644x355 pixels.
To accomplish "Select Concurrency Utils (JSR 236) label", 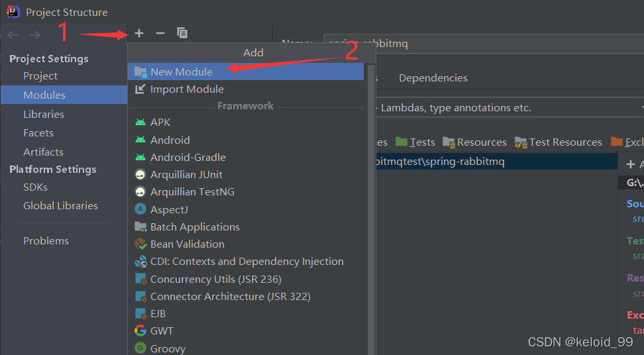I will point(215,279).
